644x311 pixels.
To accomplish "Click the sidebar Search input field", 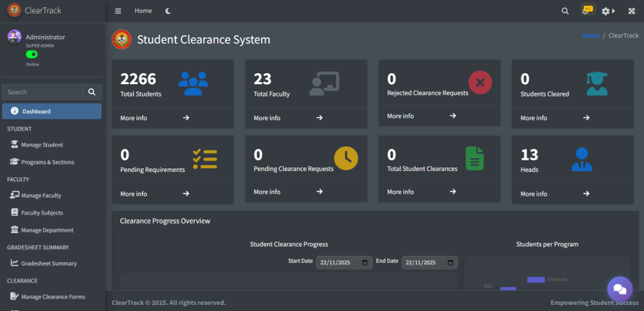I will (42, 92).
